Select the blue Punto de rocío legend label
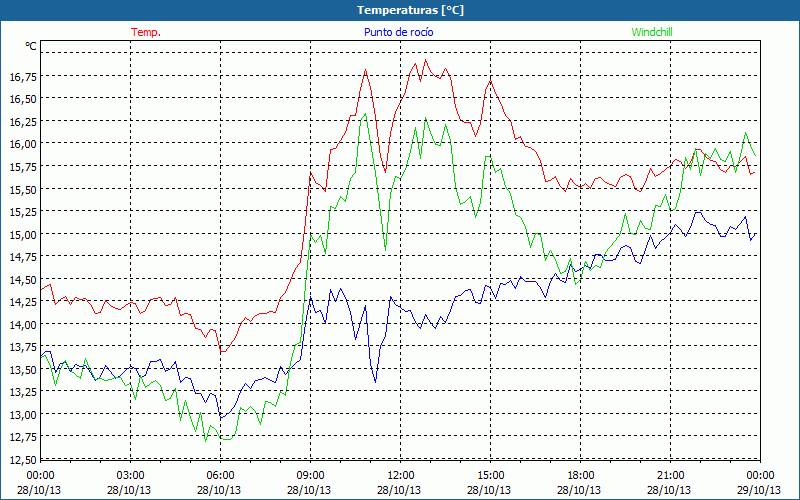Image resolution: width=800 pixels, height=500 pixels. pos(398,32)
